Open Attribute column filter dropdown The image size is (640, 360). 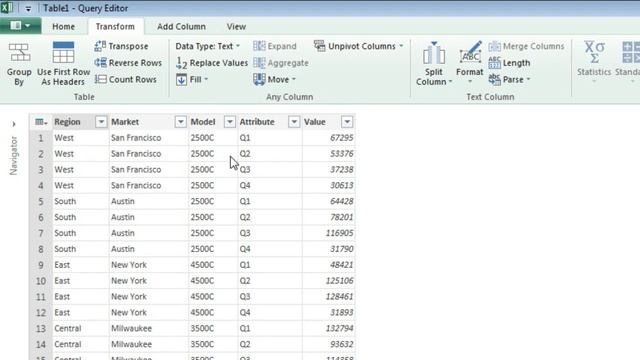coord(294,122)
